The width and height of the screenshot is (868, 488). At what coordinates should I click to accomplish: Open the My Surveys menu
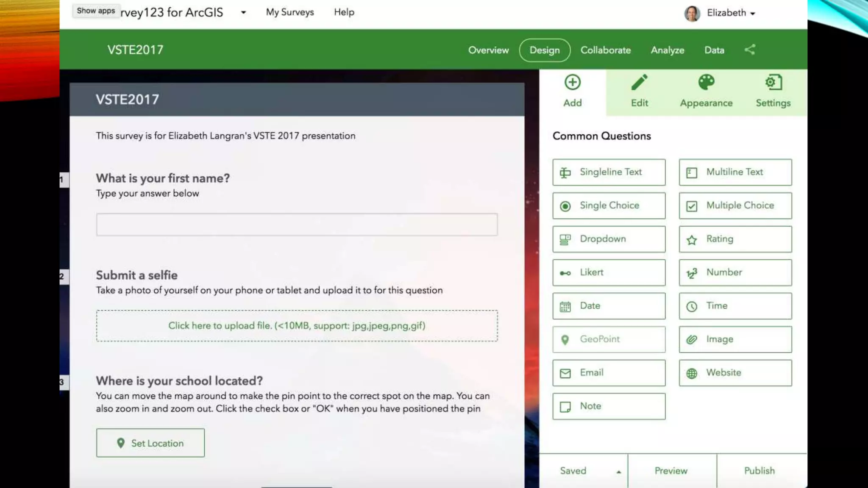(290, 12)
